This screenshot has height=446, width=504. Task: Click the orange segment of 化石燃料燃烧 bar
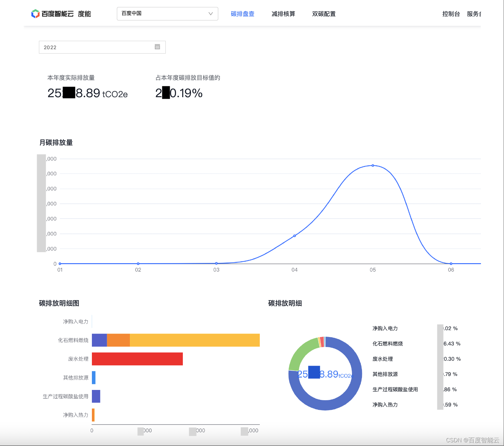[118, 340]
